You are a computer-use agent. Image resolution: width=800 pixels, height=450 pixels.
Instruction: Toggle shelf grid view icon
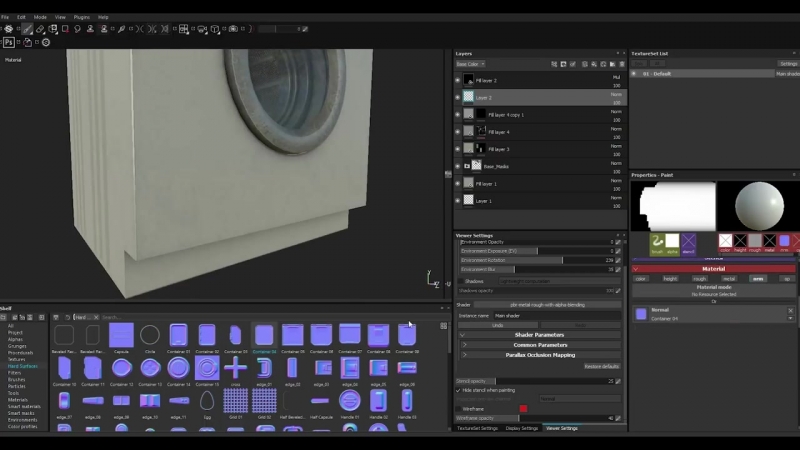(443, 326)
